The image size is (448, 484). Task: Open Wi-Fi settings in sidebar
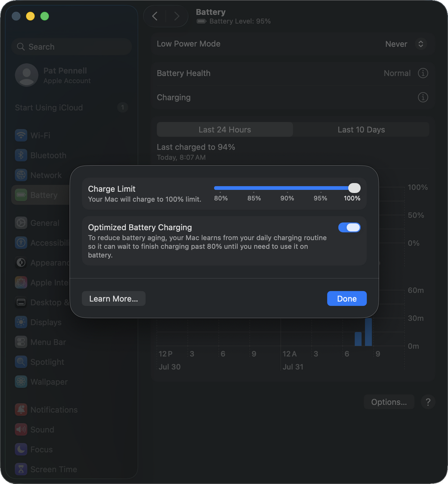71,135
